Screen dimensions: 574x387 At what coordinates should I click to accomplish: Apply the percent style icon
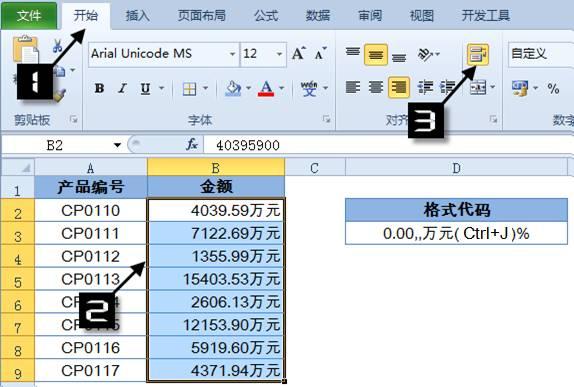click(x=553, y=88)
